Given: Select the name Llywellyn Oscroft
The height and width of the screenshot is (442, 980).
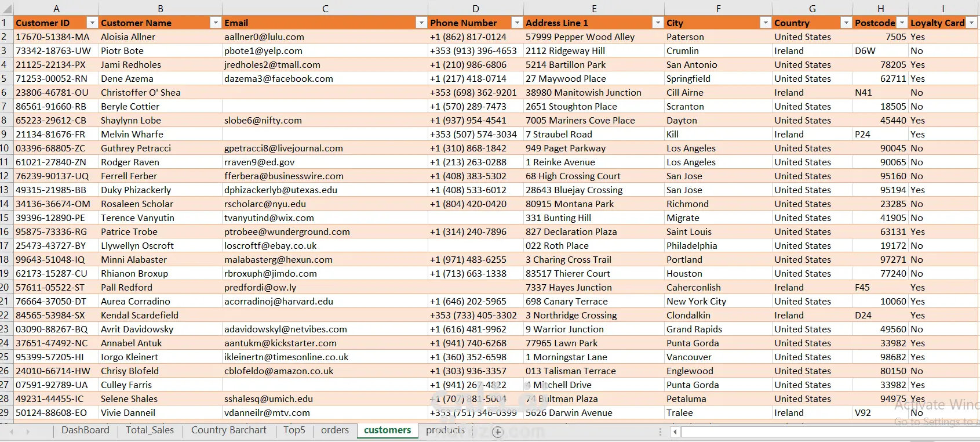Looking at the screenshot, I should (x=161, y=245).
